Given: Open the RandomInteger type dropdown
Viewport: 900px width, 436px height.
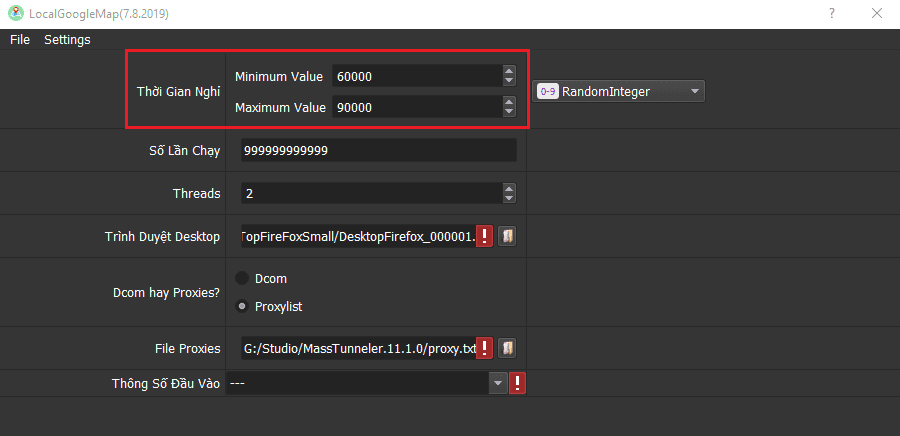Looking at the screenshot, I should (619, 91).
